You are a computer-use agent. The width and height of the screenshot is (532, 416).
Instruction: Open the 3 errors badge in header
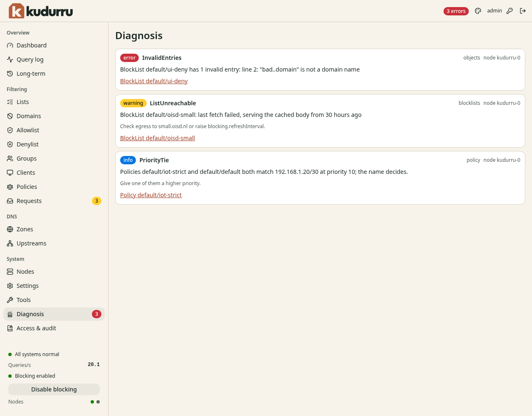456,11
